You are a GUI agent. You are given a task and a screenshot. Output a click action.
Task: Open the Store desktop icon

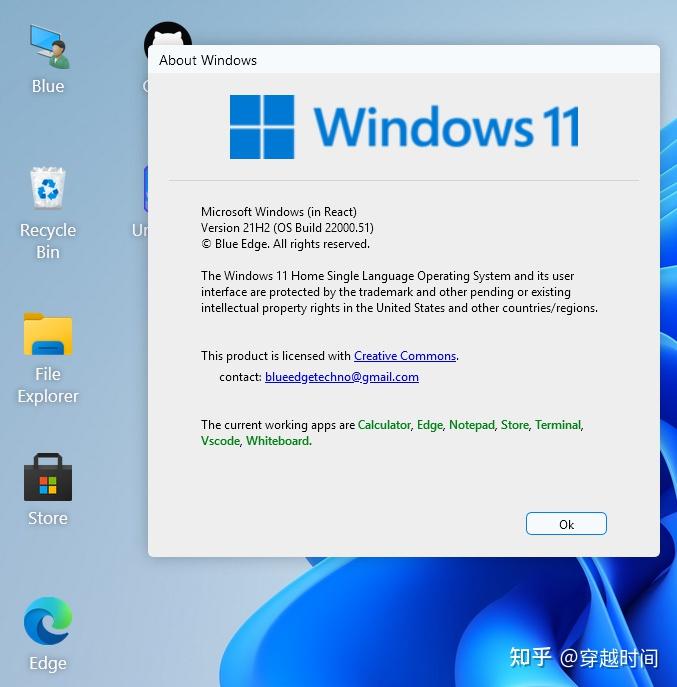tap(48, 489)
